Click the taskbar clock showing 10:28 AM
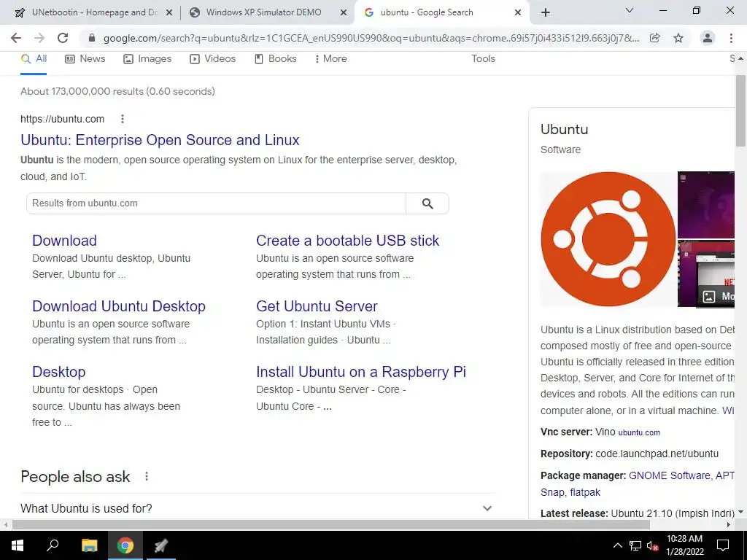 tap(684, 545)
